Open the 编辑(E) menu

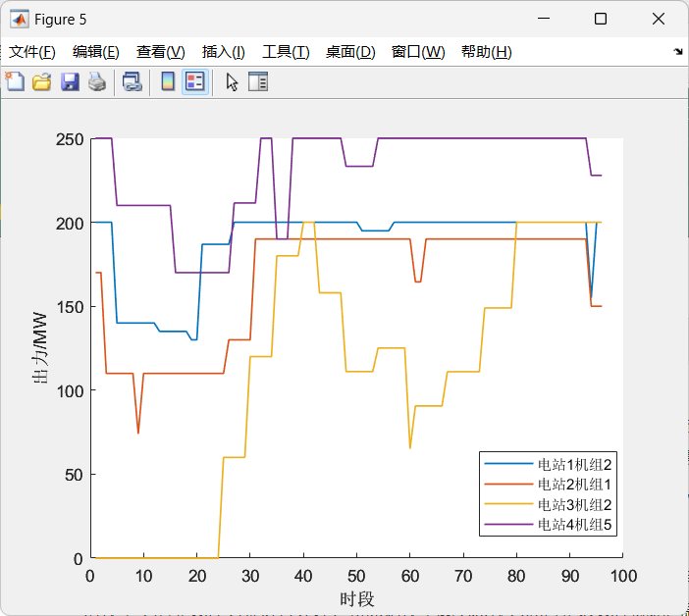[96, 52]
